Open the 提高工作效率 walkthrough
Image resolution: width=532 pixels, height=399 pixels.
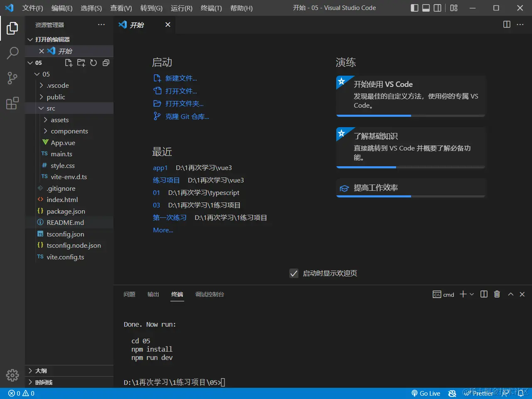411,188
